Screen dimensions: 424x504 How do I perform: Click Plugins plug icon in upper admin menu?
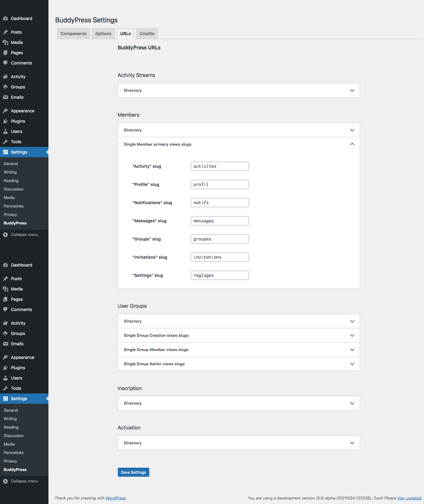(x=5, y=121)
